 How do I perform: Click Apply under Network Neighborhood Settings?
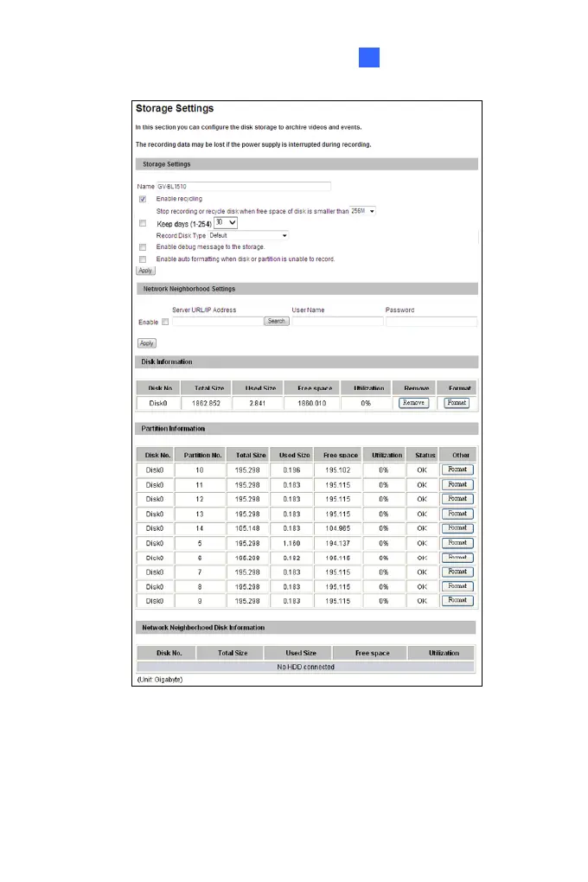(147, 343)
